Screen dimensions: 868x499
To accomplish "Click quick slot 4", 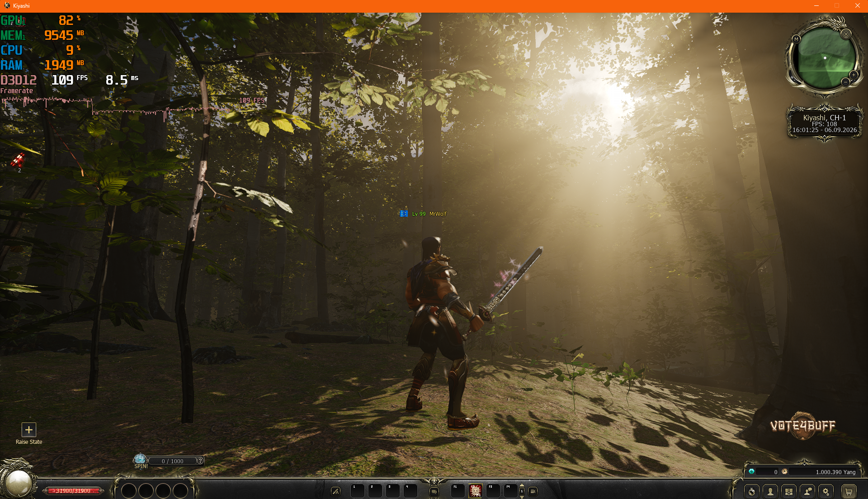I will [410, 491].
